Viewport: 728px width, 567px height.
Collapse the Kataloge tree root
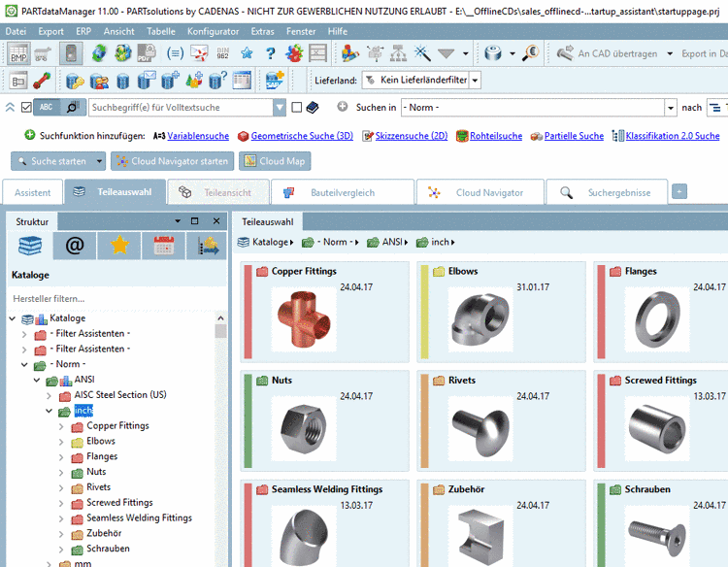coord(13,318)
